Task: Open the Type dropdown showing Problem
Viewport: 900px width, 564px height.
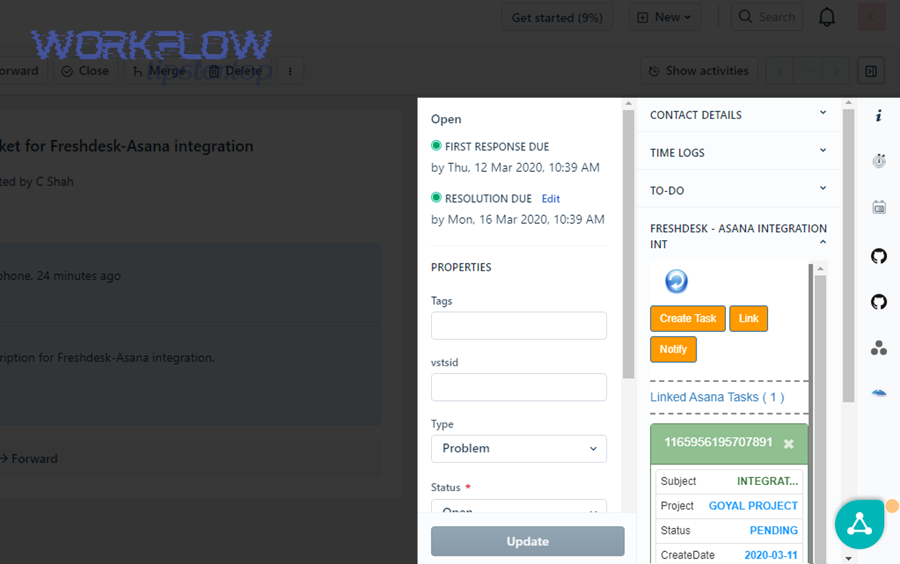Action: (x=519, y=449)
